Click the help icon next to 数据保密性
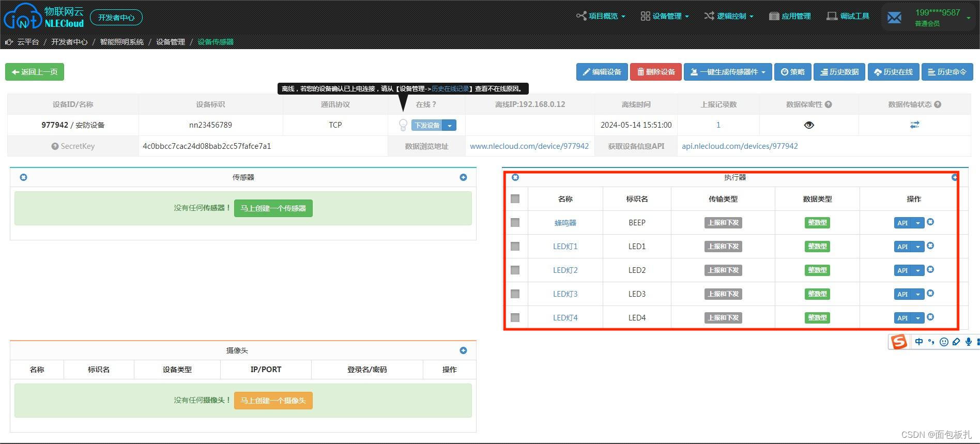The image size is (980, 444). pos(828,104)
